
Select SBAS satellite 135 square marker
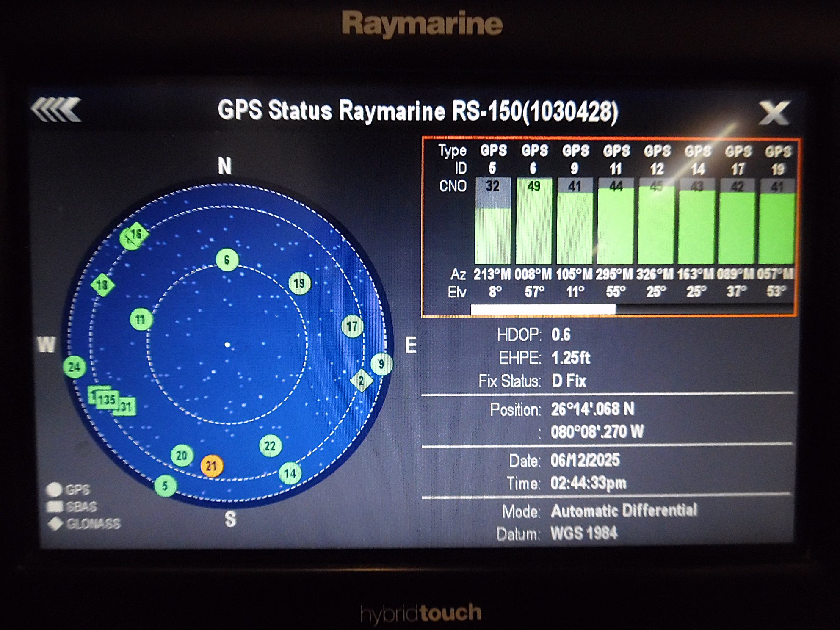click(x=107, y=399)
